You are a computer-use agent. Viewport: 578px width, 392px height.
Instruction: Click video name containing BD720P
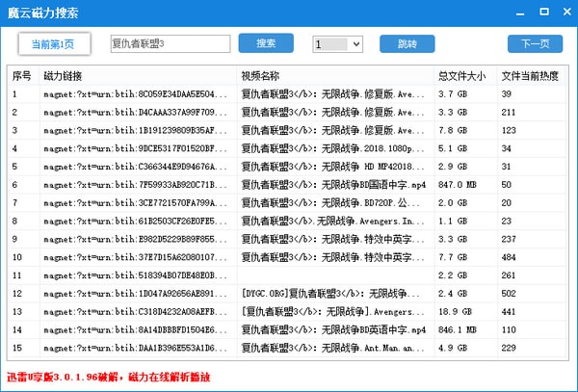pyautogui.click(x=330, y=203)
